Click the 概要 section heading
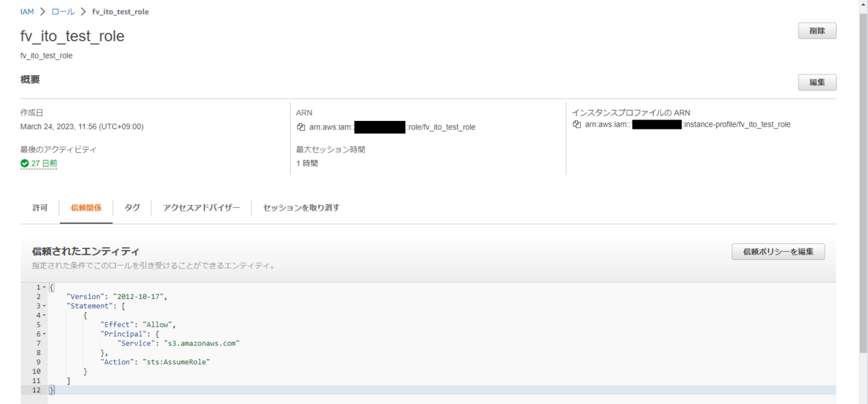 [x=30, y=80]
